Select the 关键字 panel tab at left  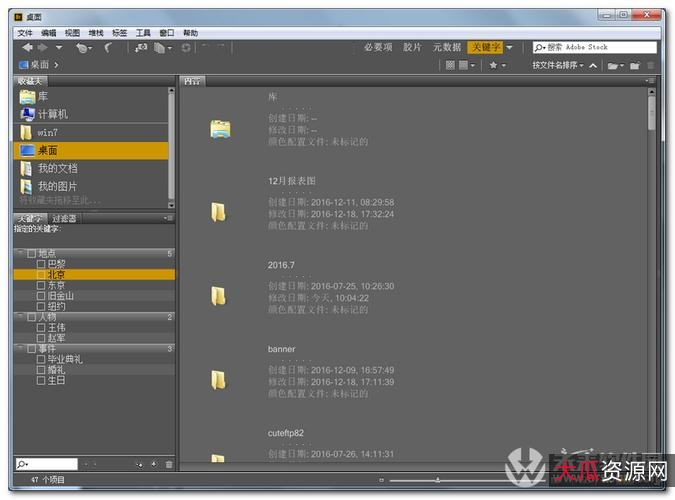click(29, 219)
